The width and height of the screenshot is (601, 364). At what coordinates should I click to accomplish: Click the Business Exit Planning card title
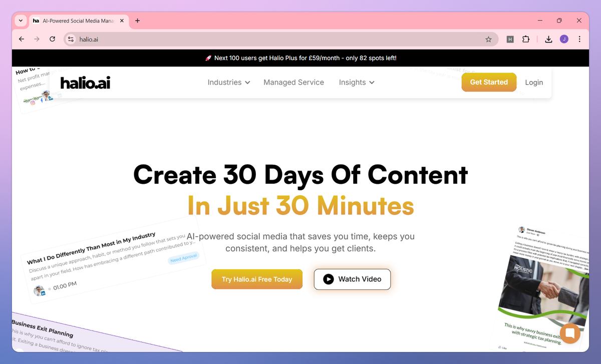tap(43, 328)
